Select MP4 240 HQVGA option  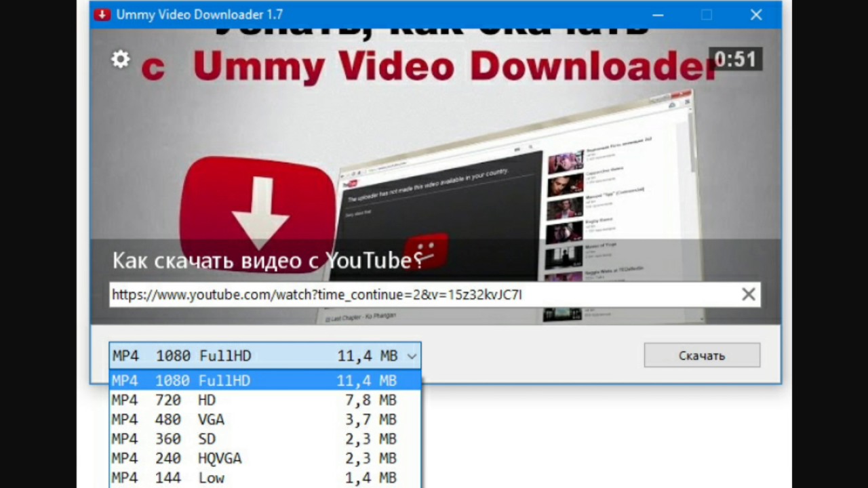pos(265,458)
